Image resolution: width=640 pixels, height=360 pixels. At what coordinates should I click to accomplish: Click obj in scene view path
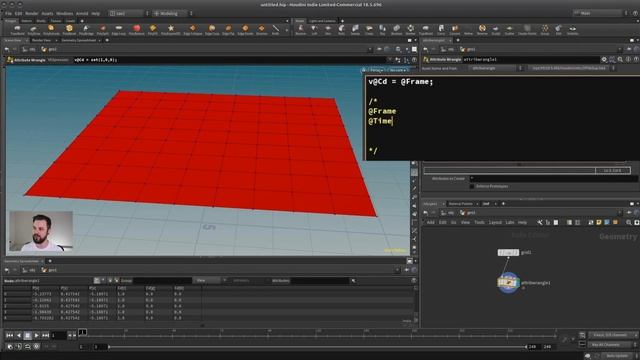pos(29,49)
